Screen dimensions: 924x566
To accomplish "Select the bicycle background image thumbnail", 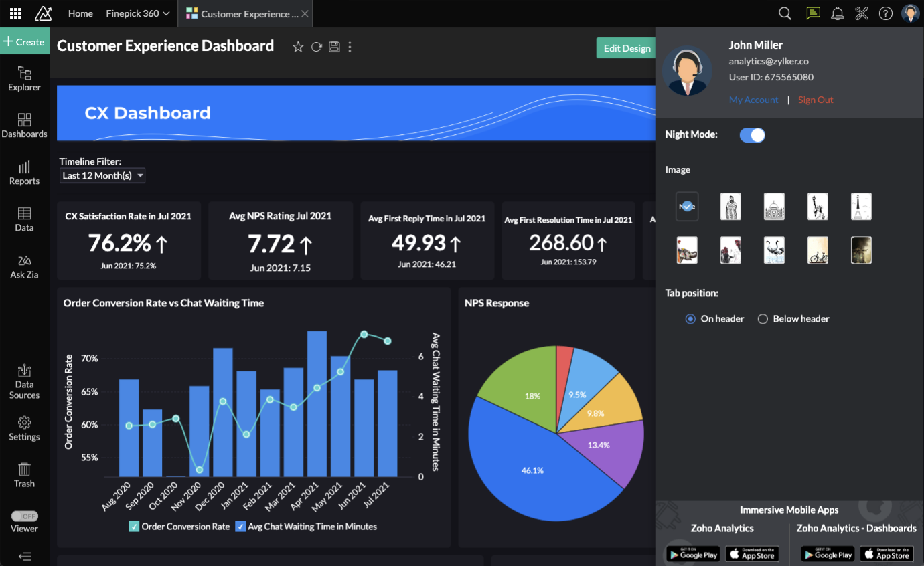I will 818,250.
